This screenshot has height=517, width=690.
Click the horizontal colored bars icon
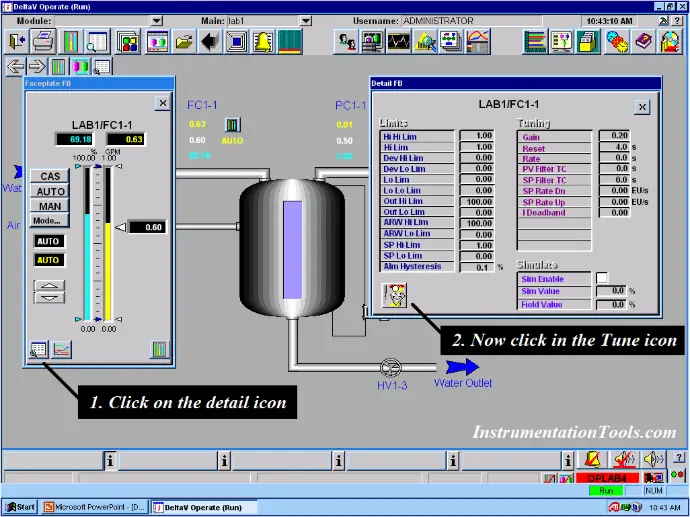(535, 42)
